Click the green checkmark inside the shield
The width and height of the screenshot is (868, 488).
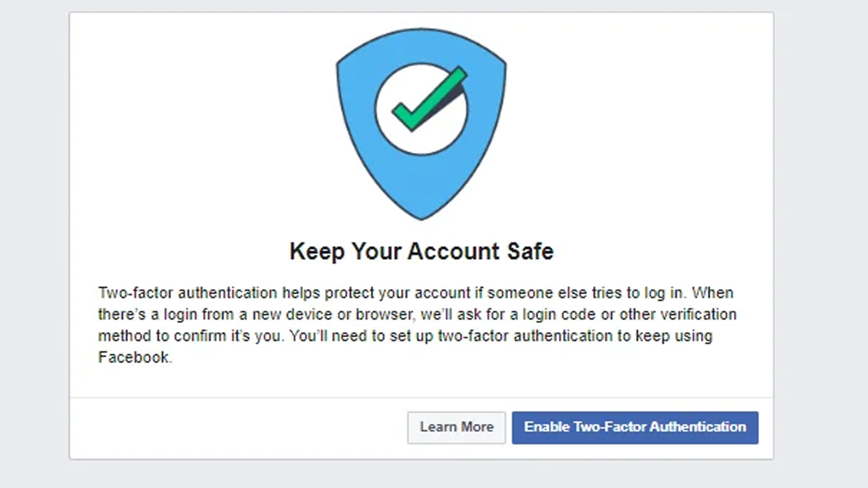(429, 99)
